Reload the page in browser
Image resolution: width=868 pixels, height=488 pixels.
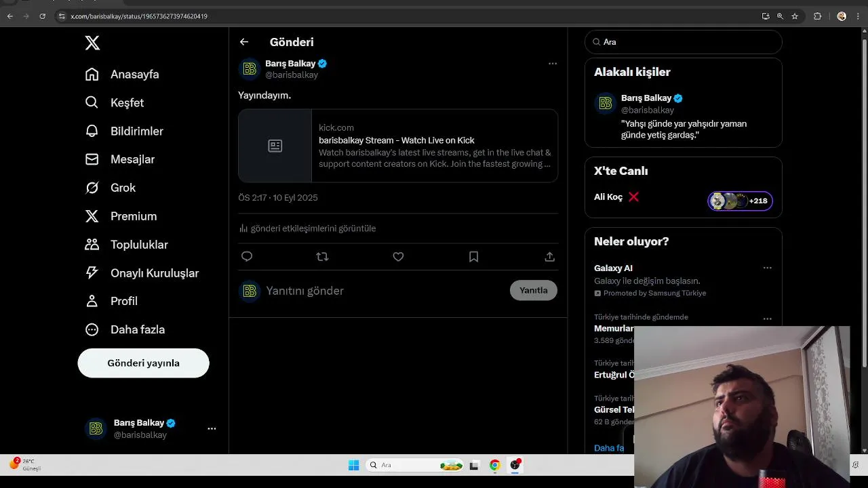[42, 16]
